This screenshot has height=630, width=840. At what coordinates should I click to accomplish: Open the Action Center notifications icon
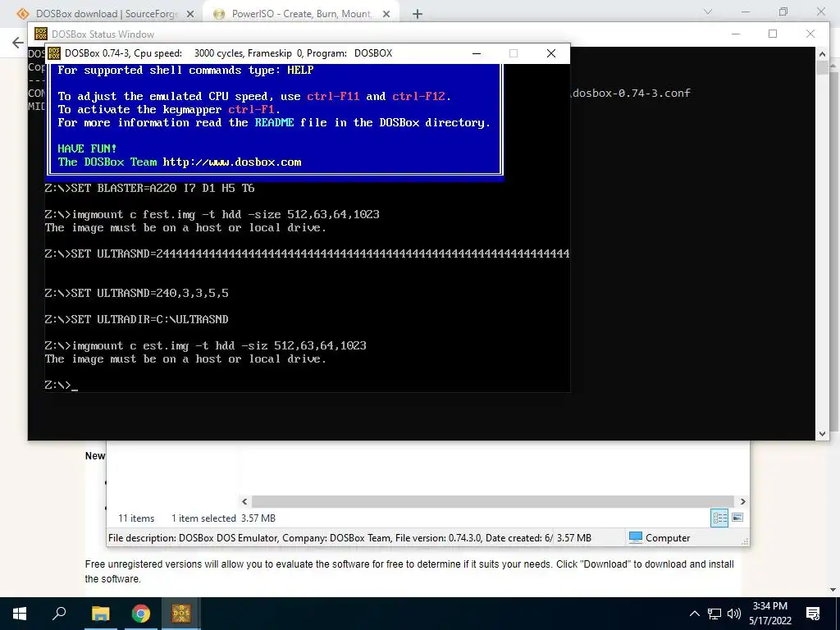pos(813,614)
